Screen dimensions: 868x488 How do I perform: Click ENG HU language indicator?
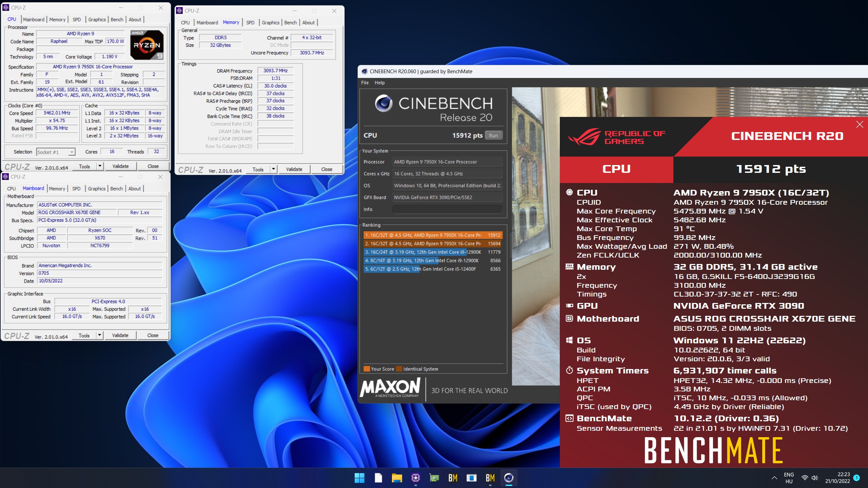pyautogui.click(x=789, y=478)
